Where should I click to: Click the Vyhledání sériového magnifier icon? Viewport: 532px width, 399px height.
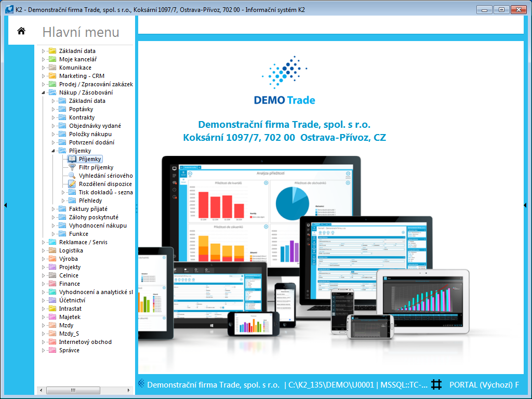(x=72, y=176)
